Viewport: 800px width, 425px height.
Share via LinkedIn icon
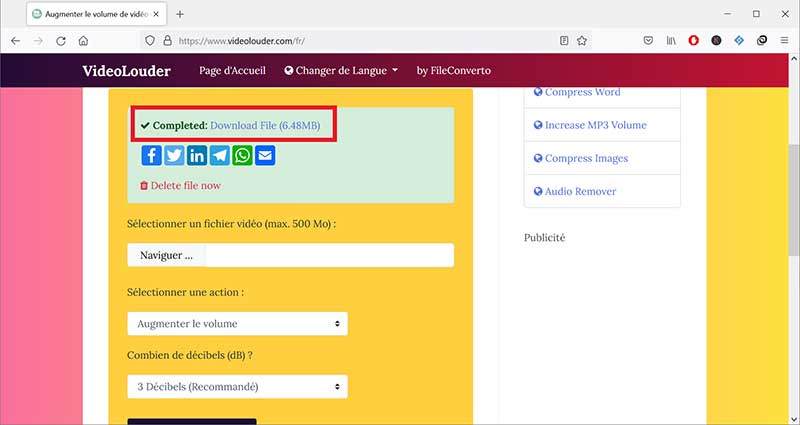click(x=197, y=156)
